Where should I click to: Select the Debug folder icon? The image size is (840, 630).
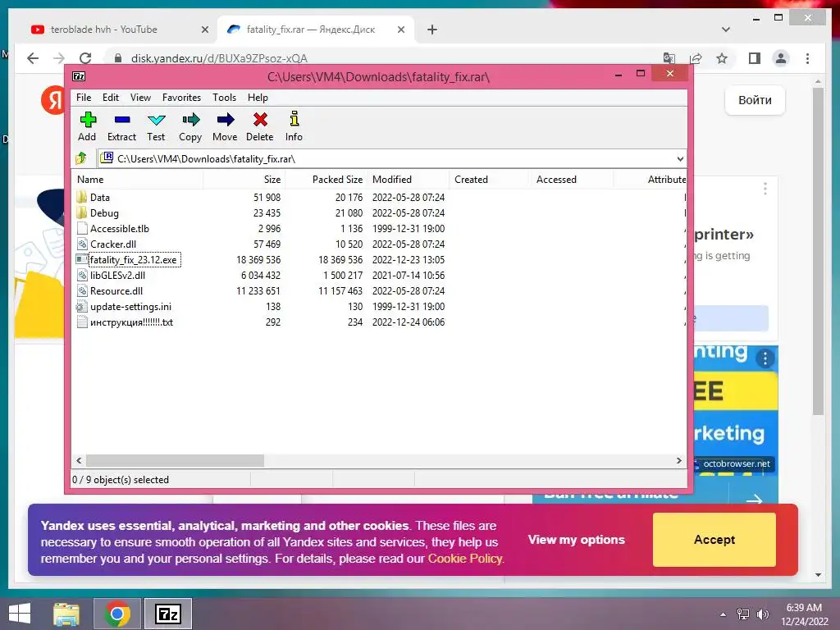click(x=81, y=212)
